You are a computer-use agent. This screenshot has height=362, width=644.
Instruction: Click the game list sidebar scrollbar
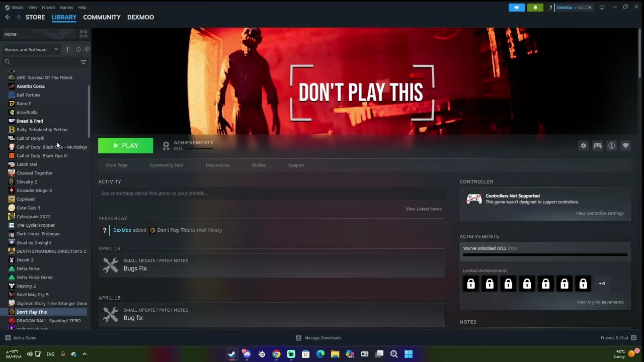(x=89, y=112)
